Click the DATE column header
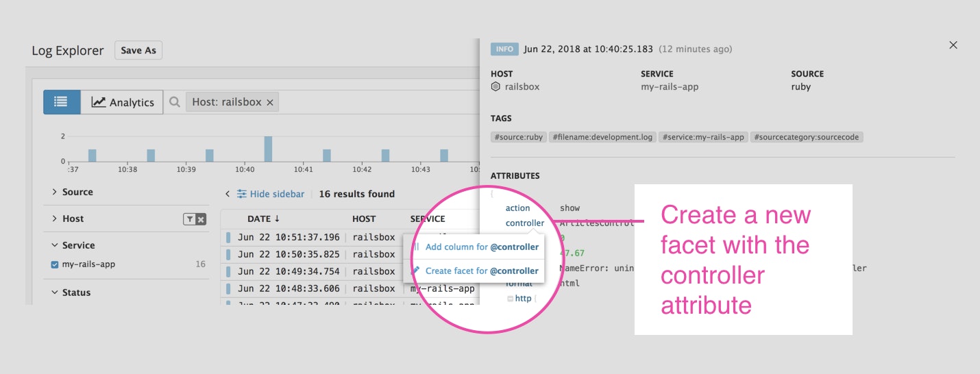 (x=259, y=219)
